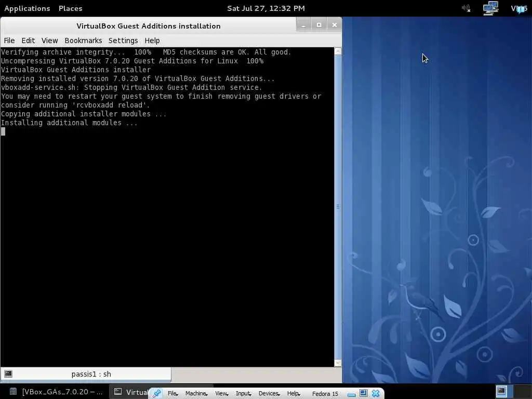Click the workspace switcher's terminal workspace

point(501,392)
